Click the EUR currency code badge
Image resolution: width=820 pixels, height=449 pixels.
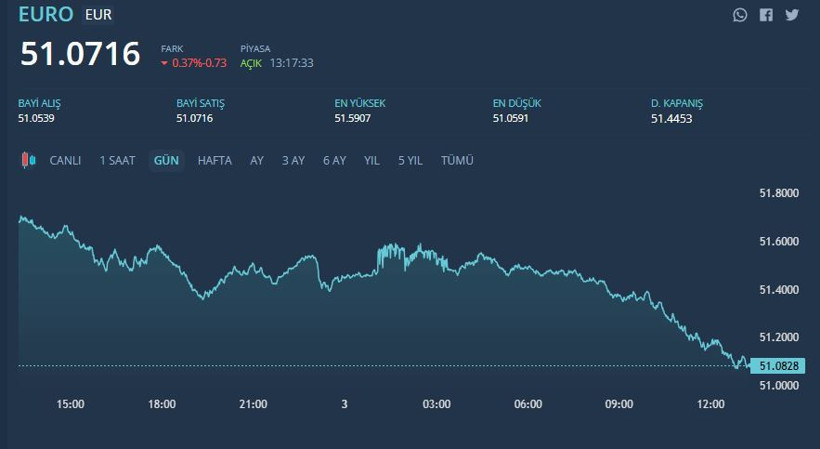[98, 15]
